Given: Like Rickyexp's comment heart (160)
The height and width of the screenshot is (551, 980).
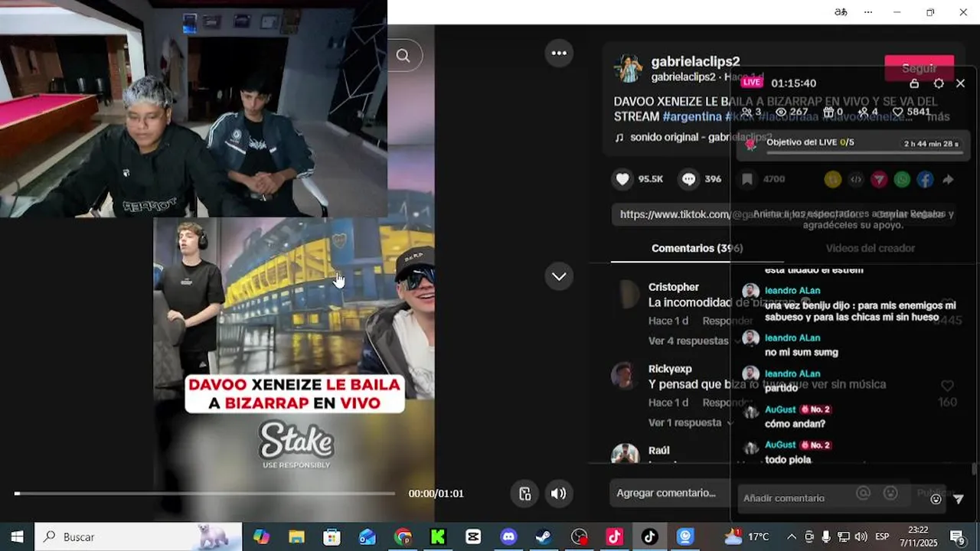Looking at the screenshot, I should tap(947, 386).
